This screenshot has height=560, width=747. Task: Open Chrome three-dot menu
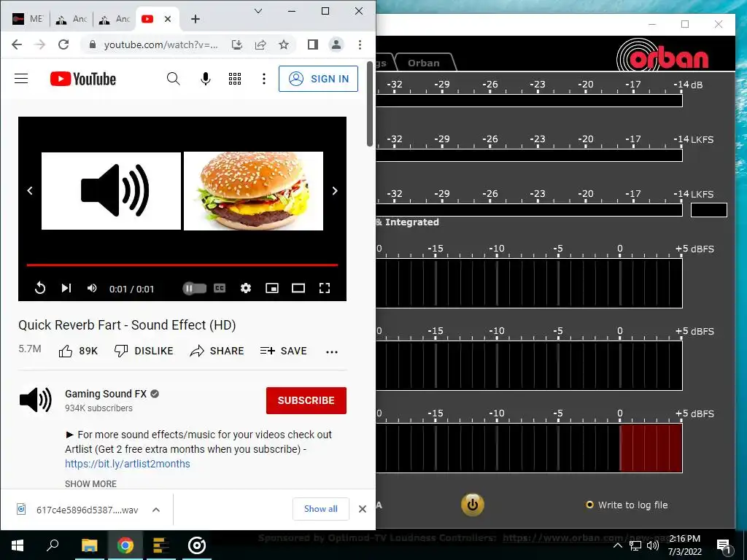[360, 44]
